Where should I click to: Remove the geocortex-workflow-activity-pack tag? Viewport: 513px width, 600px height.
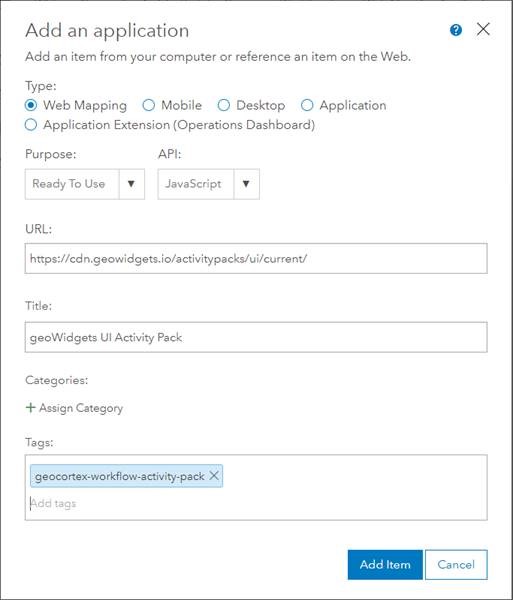pos(214,476)
